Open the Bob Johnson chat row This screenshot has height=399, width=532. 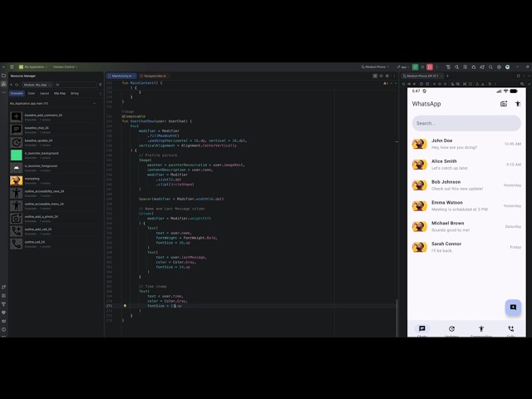[466, 185]
